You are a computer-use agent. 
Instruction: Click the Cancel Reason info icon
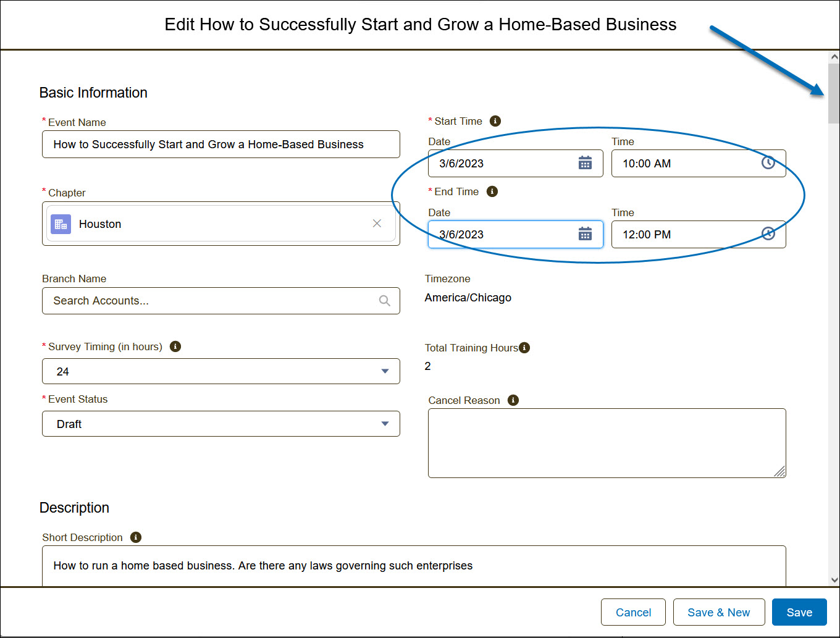click(513, 400)
